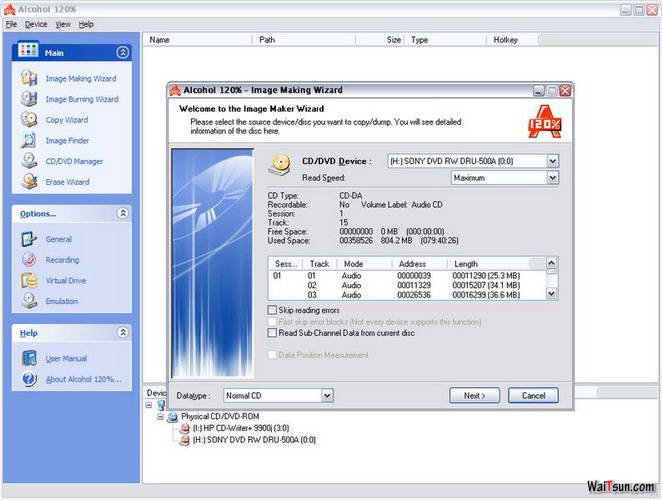Image resolution: width=662 pixels, height=500 pixels.
Task: Launch the Image Burning Wizard icon
Action: (x=27, y=99)
